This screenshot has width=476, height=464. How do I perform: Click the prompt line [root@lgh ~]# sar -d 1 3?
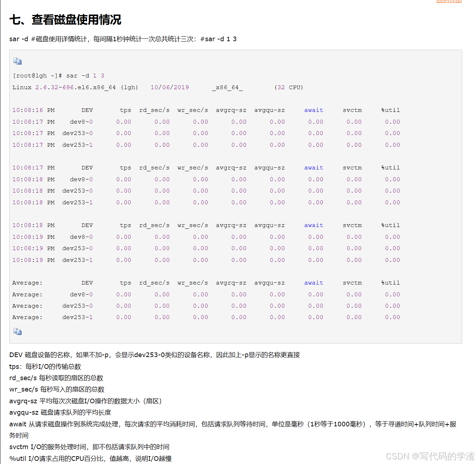pos(58,76)
